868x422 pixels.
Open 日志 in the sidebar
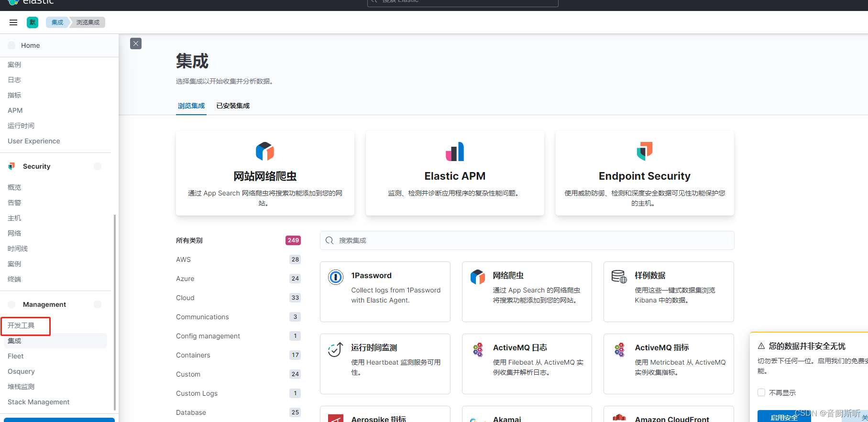point(14,80)
